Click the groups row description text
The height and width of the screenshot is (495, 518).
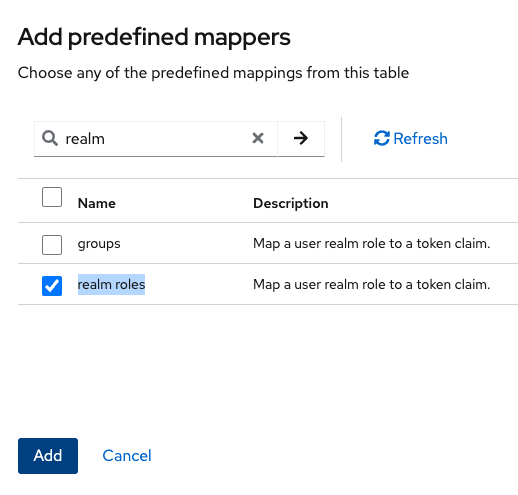(372, 244)
